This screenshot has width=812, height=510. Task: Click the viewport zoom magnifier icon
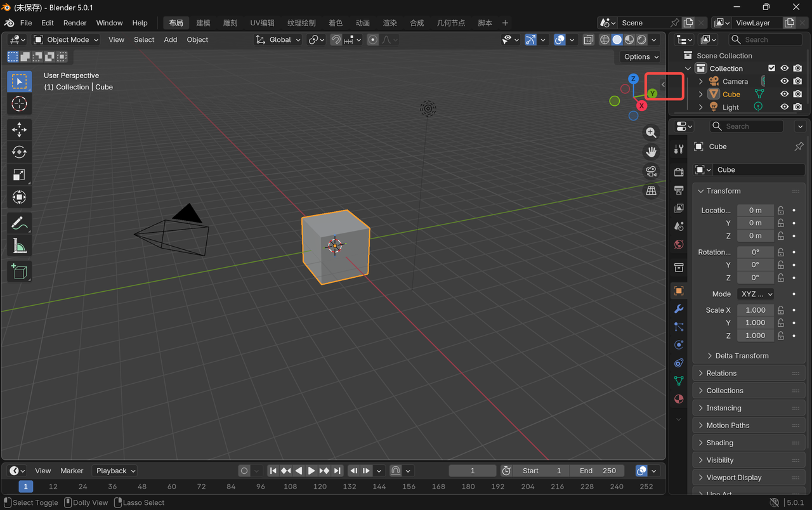tap(651, 132)
